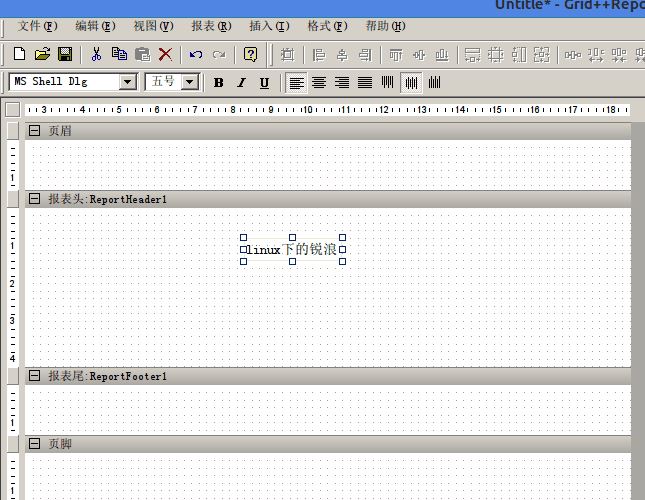Decrease horizontal spacing icon
Image resolution: width=645 pixels, height=500 pixels.
pos(619,55)
